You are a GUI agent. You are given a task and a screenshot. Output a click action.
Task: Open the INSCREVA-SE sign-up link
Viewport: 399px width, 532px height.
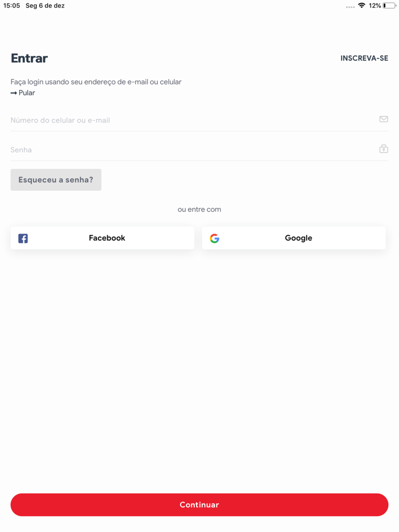364,58
